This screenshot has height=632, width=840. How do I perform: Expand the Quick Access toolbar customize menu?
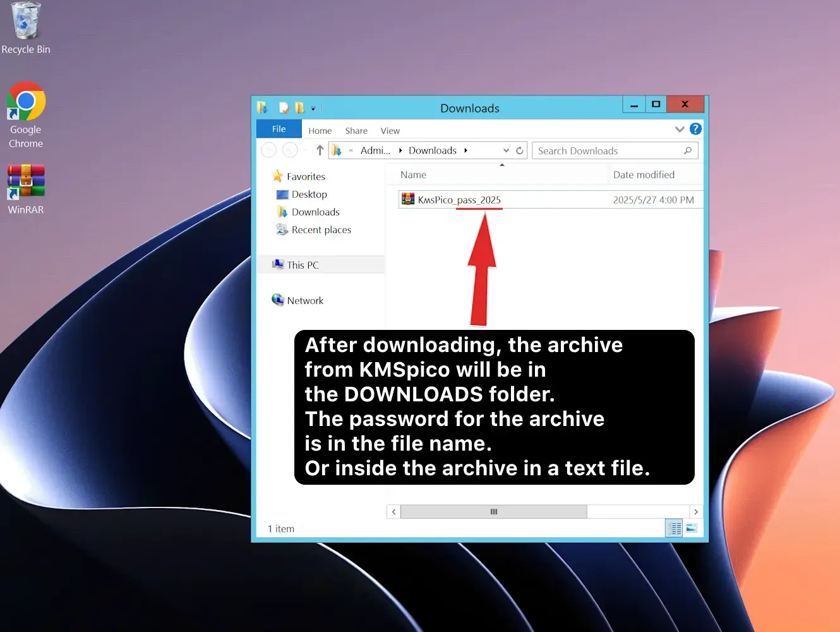[x=313, y=108]
